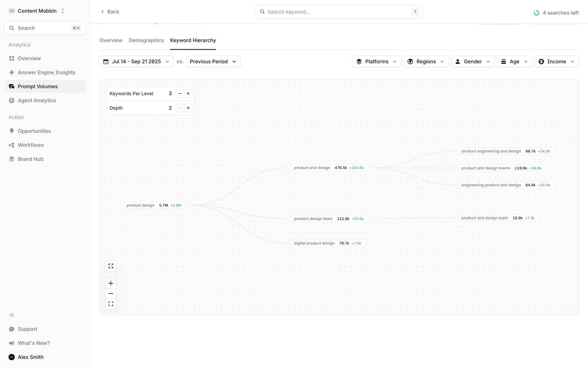Go back using the Back button

click(x=110, y=12)
